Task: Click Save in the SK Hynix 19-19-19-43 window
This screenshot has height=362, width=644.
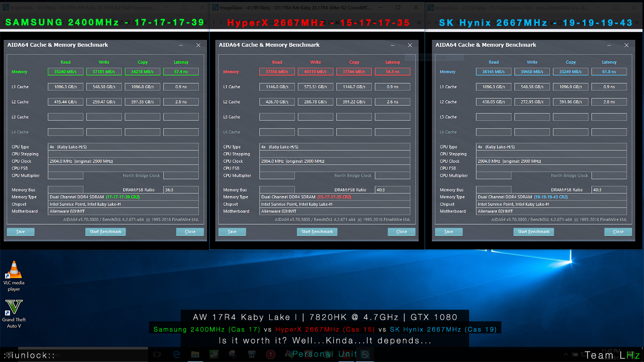Action: 449,232
